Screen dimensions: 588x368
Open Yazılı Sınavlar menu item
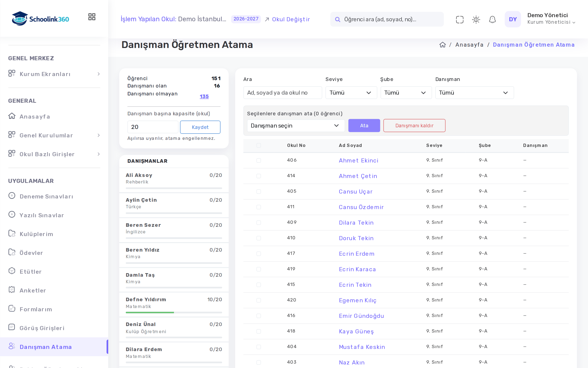click(41, 215)
